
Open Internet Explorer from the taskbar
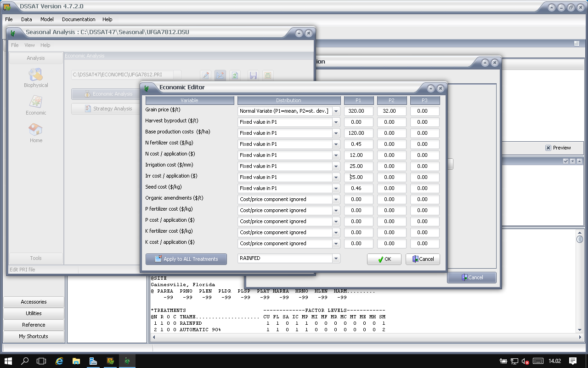(59, 361)
